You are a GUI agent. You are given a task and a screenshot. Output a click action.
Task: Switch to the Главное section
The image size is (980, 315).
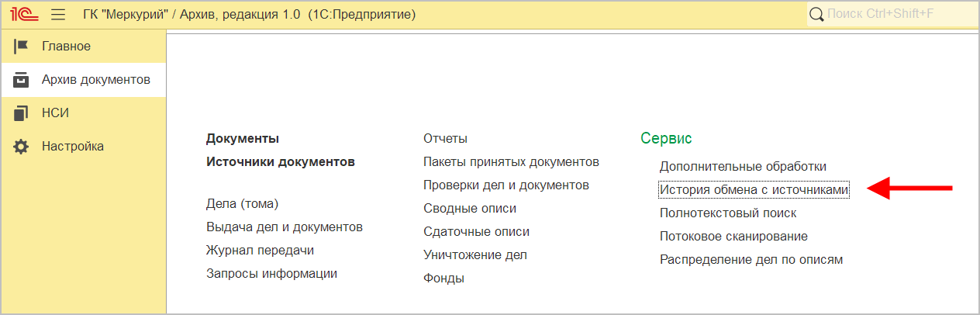pyautogui.click(x=66, y=47)
